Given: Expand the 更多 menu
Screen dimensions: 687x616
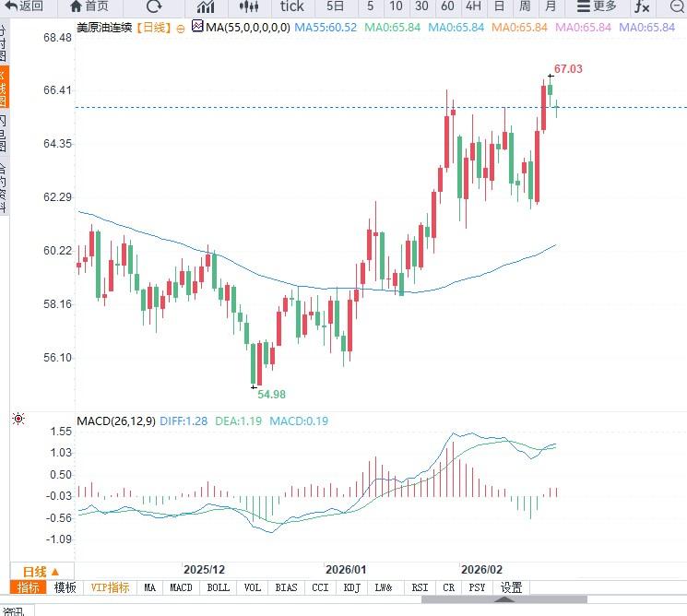Looking at the screenshot, I should click(x=597, y=6).
